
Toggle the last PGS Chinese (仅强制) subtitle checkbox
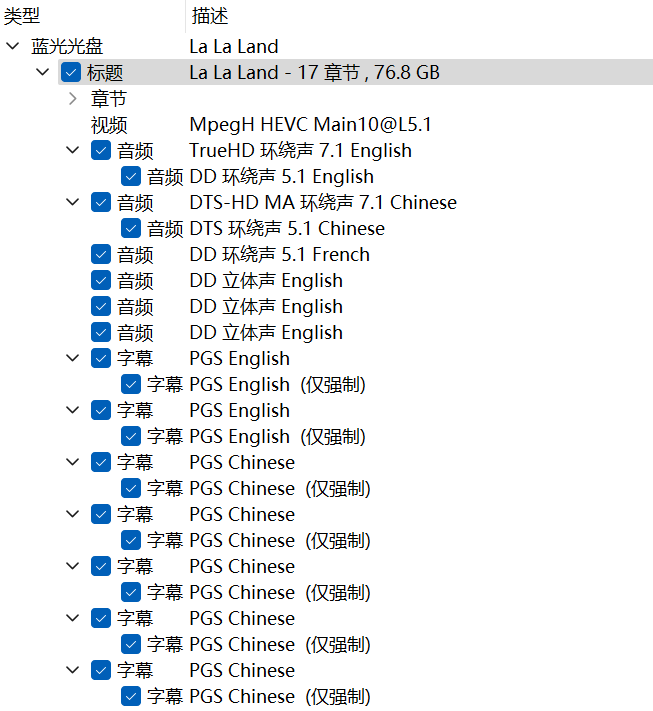[131, 696]
